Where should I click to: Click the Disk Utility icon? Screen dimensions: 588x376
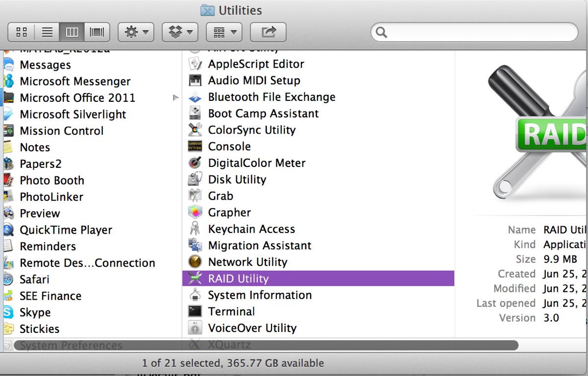[x=195, y=180]
